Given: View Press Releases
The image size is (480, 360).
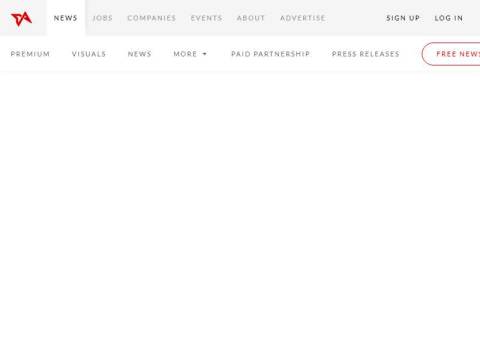Looking at the screenshot, I should (x=366, y=54).
